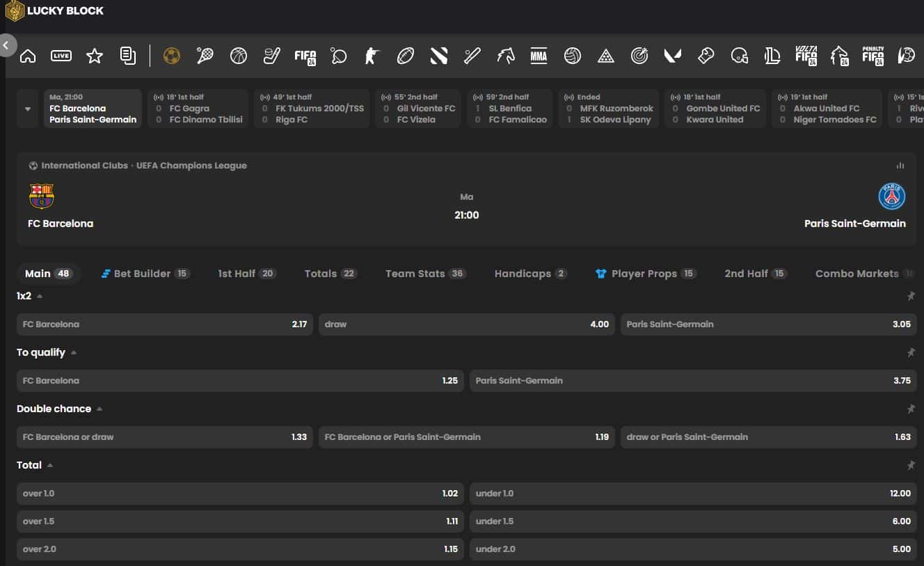924x566 pixels.
Task: Pin the 1x2 market
Action: 911,296
